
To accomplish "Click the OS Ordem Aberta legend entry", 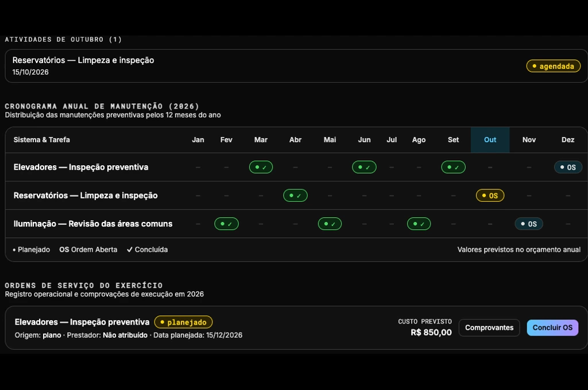I will tap(88, 249).
